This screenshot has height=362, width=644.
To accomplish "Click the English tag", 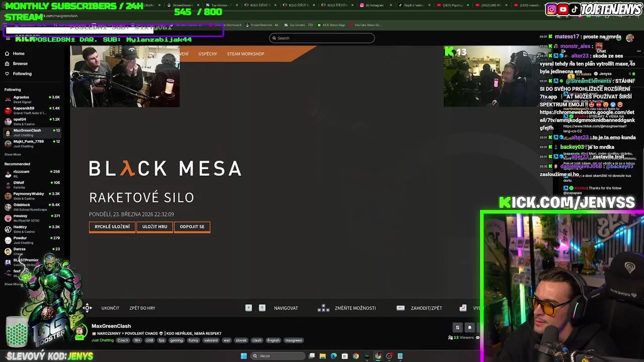I will click(x=273, y=340).
